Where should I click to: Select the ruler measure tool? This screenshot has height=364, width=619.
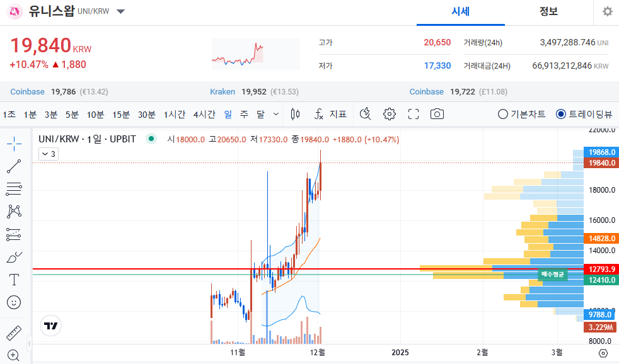(x=14, y=333)
